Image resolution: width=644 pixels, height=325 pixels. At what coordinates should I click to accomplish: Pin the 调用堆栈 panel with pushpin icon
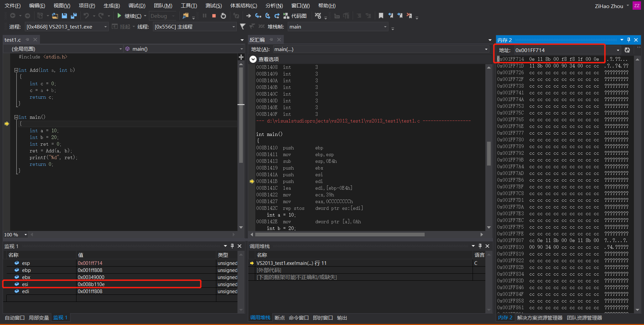point(480,246)
